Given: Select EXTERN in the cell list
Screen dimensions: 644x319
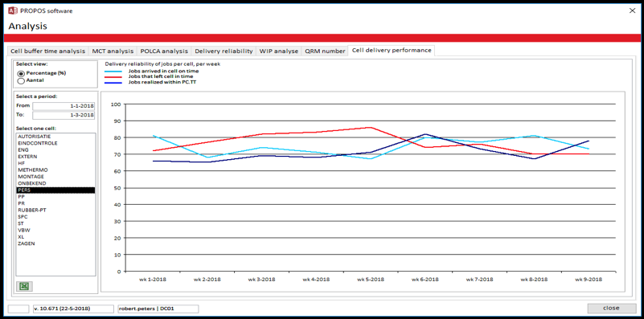Looking at the screenshot, I should pyautogui.click(x=55, y=157).
